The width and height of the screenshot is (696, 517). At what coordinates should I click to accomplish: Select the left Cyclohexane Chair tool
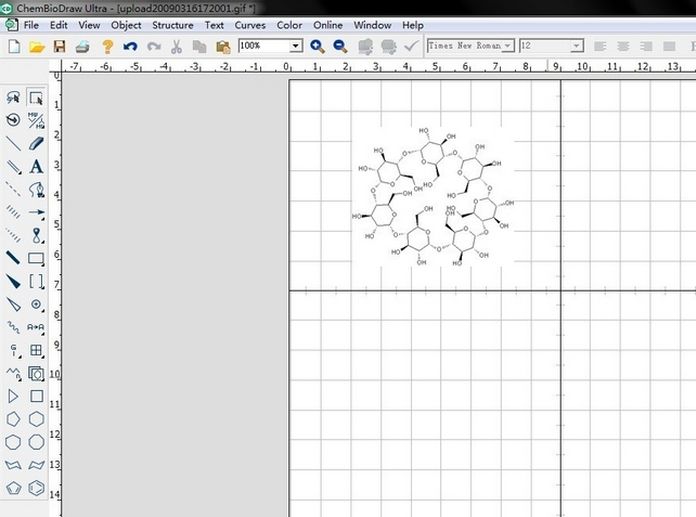13,465
